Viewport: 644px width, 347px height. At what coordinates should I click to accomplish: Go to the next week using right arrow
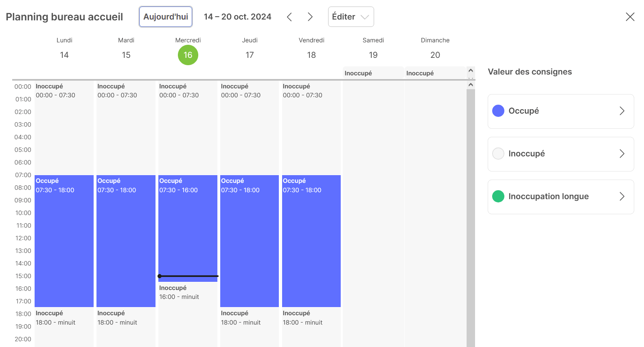tap(310, 17)
